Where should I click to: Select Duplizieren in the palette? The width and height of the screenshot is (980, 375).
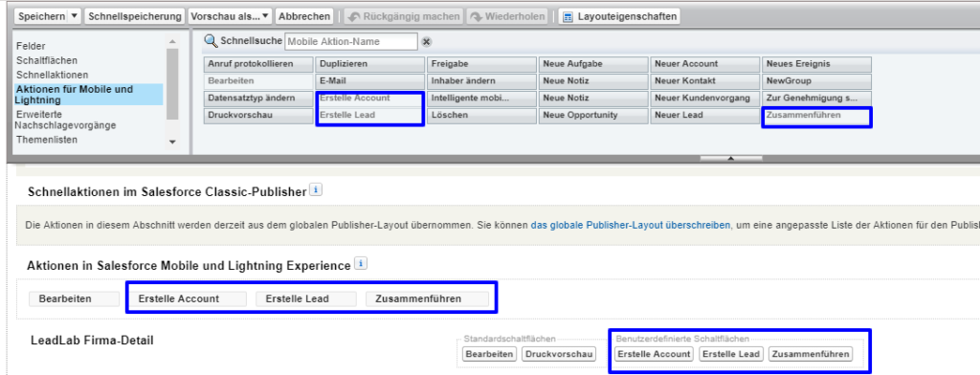point(370,64)
